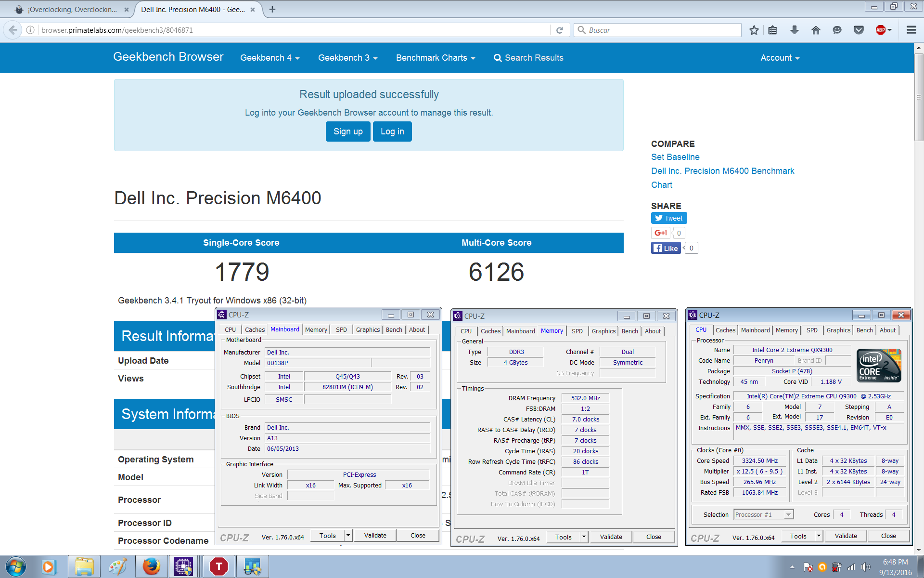The height and width of the screenshot is (578, 924).
Task: Reload the page with the refresh icon
Action: click(x=560, y=30)
